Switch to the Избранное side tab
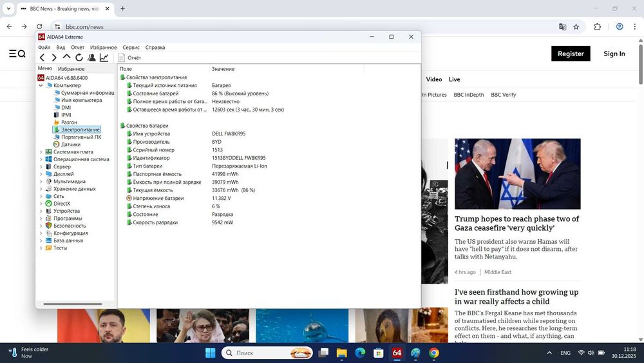 71,68
